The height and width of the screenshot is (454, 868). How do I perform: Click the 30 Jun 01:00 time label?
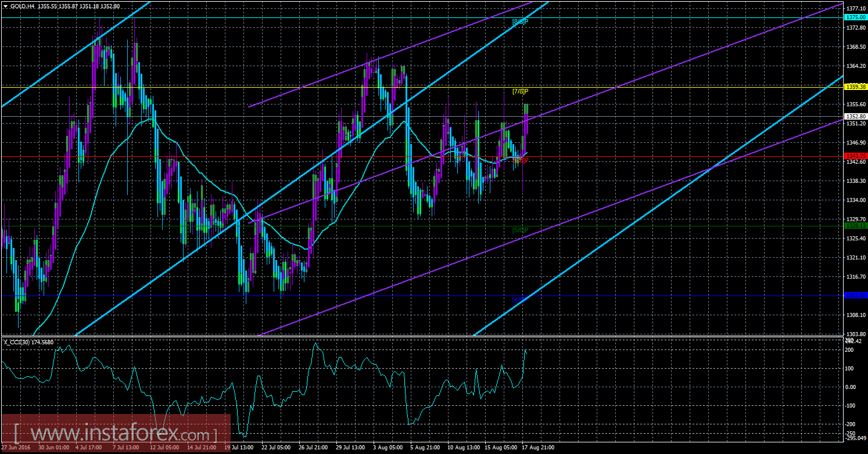click(x=54, y=448)
